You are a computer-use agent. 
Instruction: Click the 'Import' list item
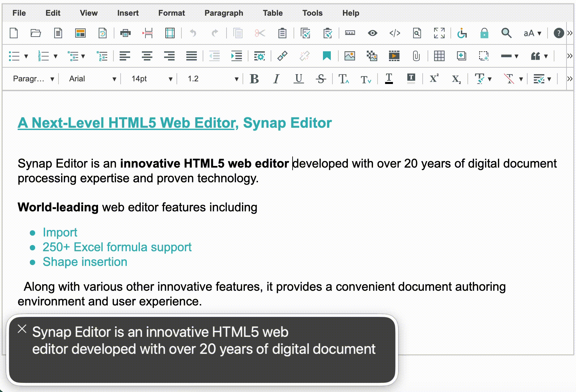coord(60,233)
